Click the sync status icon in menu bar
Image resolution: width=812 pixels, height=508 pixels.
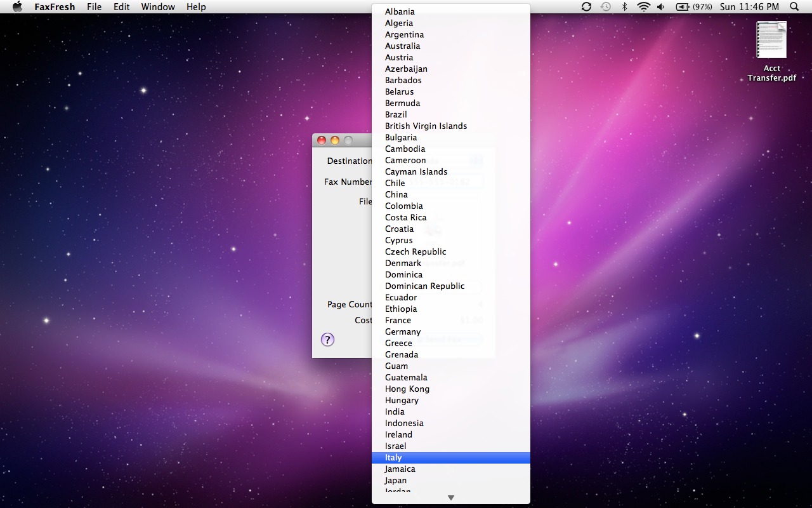(586, 7)
